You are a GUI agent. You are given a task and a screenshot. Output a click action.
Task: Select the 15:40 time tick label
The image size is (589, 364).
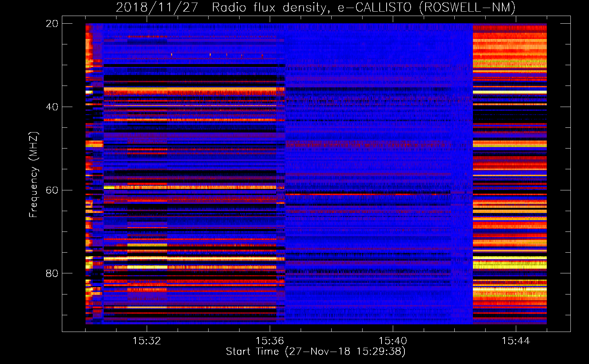[x=393, y=341]
